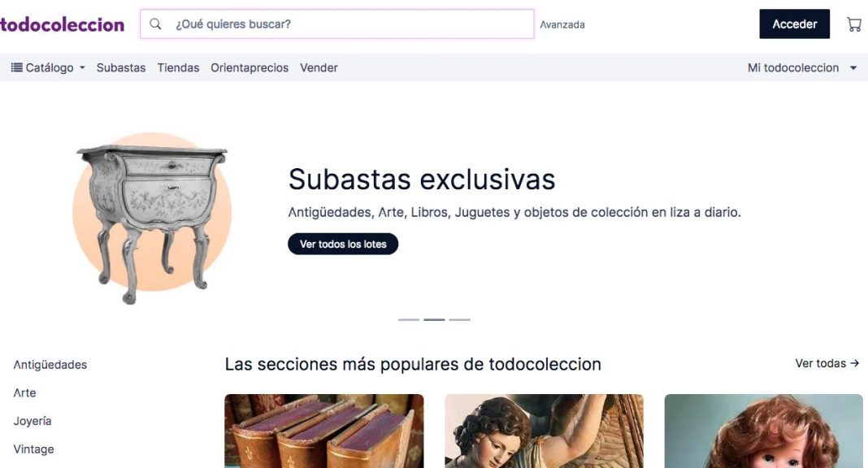Open Orientaprecios in the navigation bar
Screen dimensions: 868x468
[x=250, y=67]
